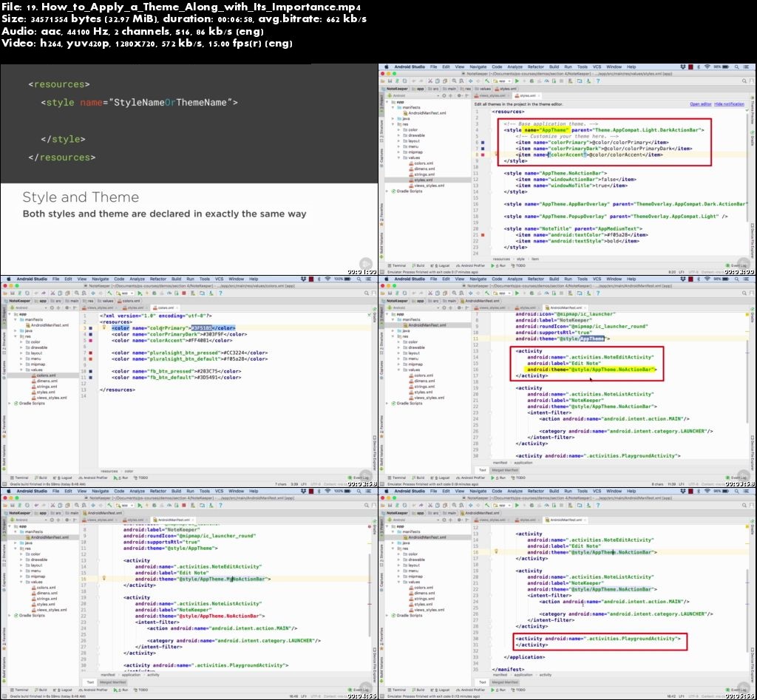Click the Cut scissors icon in styles.xml frame
Screen dimensions: 757x700
click(430, 81)
